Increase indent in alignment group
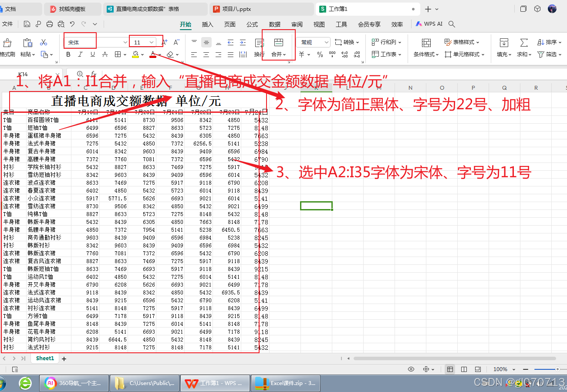The height and width of the screenshot is (392, 567). 243,42
